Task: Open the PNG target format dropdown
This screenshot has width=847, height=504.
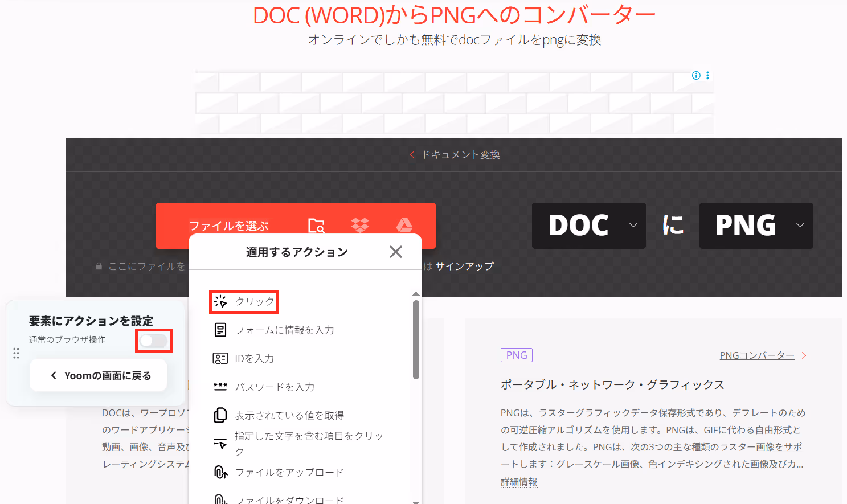Action: (756, 226)
